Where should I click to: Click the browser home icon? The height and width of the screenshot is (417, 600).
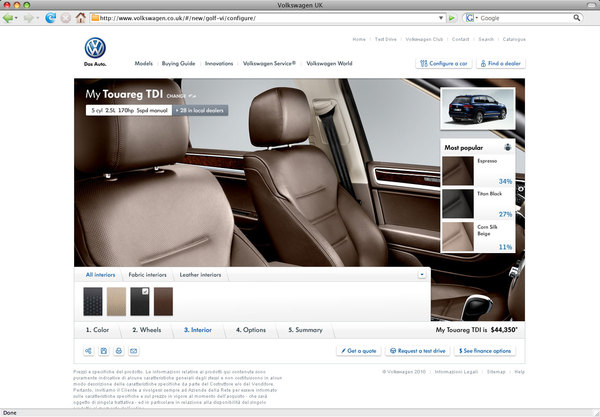tap(79, 18)
